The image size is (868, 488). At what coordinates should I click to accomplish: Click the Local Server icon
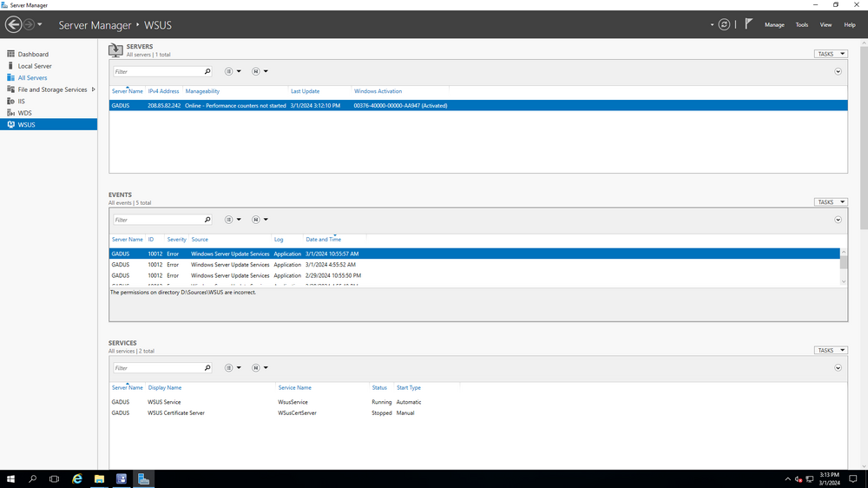coord(10,65)
